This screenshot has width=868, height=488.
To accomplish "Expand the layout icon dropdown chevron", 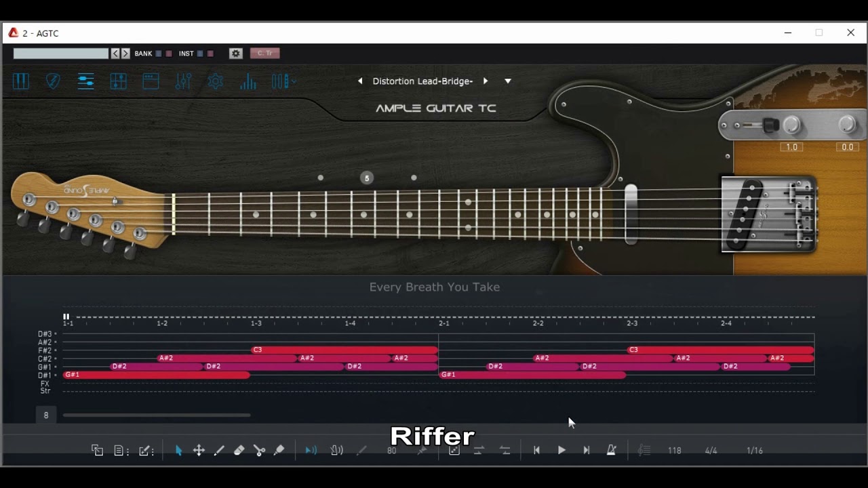I will 294,81.
